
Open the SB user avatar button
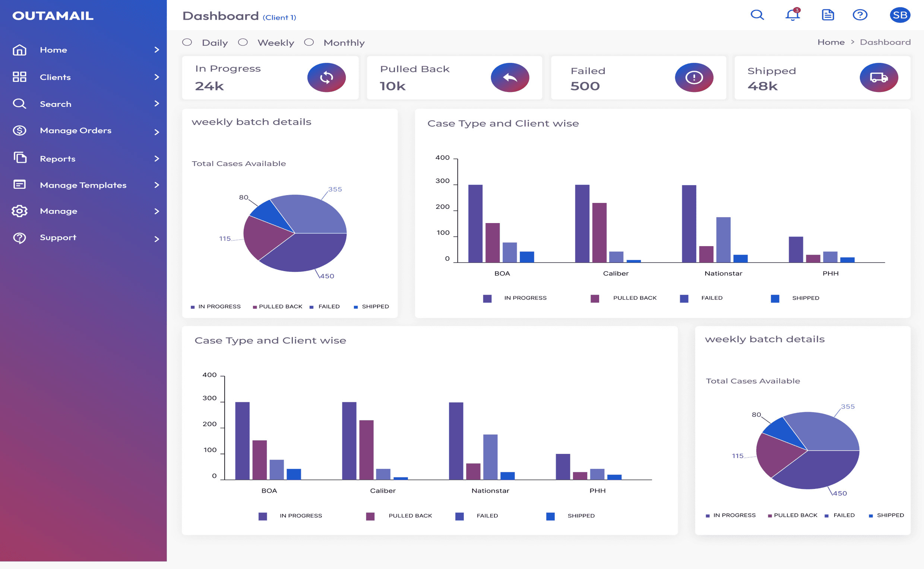900,15
